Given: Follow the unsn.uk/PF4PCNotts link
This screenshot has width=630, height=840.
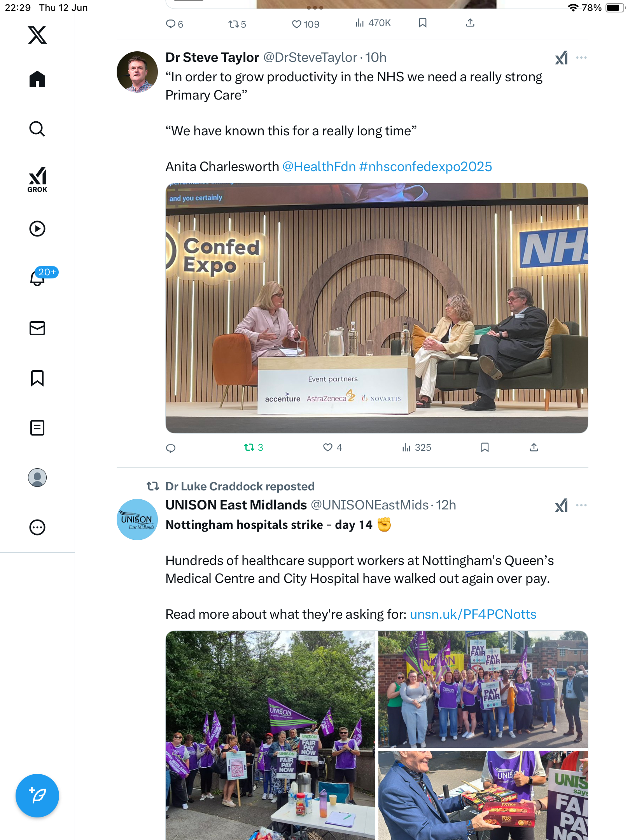Looking at the screenshot, I should pyautogui.click(x=473, y=614).
